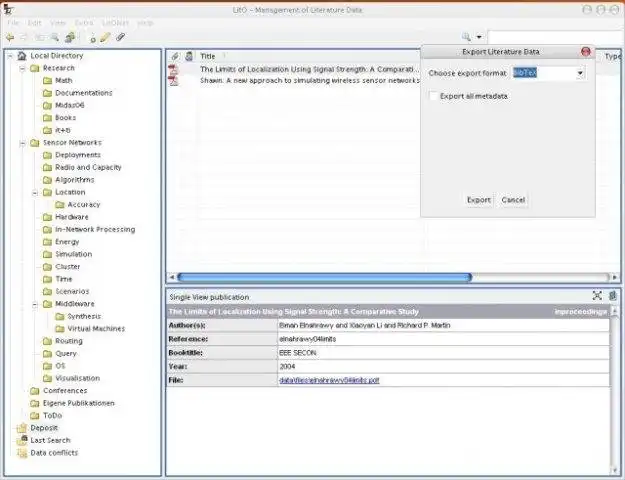Click the search magnifier icon beside search field

(466, 37)
